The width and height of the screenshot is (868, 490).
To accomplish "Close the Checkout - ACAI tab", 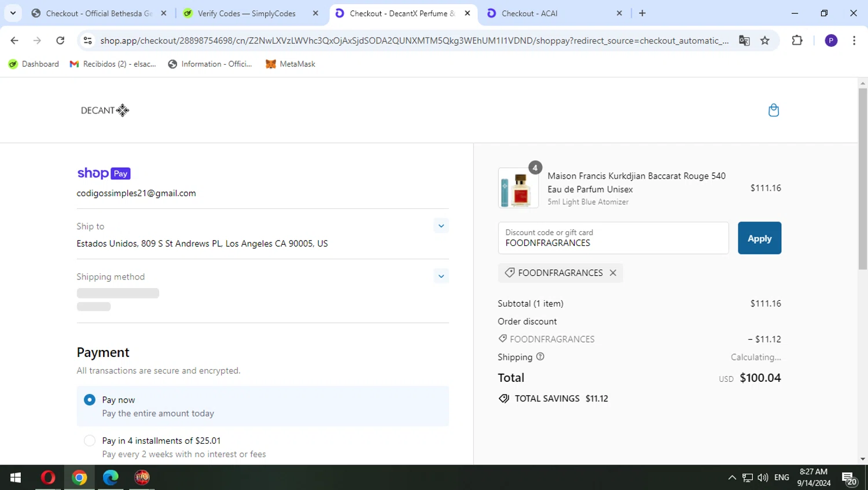I will click(x=619, y=13).
